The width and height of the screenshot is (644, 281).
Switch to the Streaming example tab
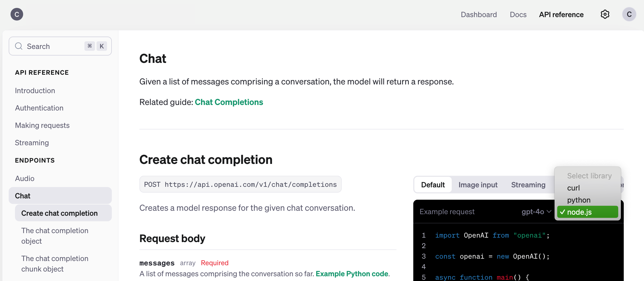pos(528,184)
